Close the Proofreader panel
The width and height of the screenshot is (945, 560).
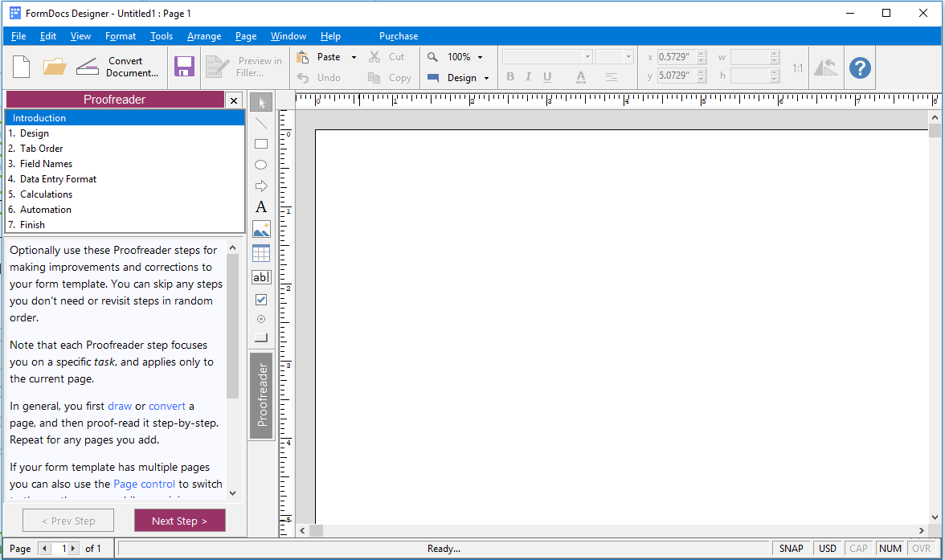point(234,100)
